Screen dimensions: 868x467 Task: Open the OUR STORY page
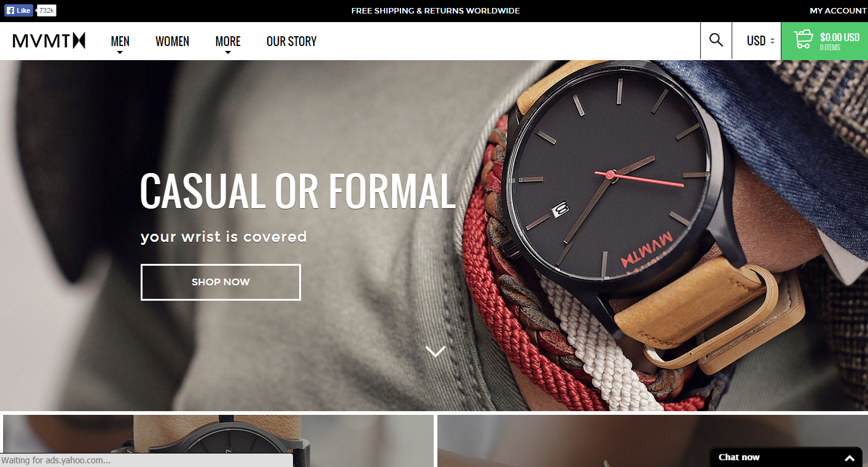[292, 41]
